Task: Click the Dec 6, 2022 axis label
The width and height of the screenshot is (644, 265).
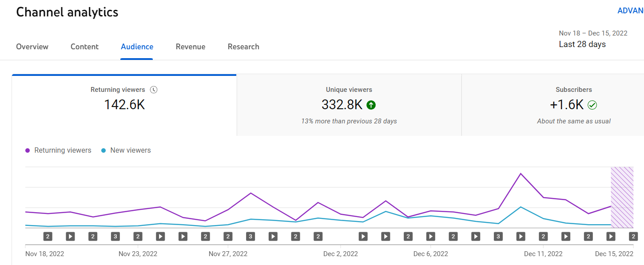Action: (x=430, y=254)
